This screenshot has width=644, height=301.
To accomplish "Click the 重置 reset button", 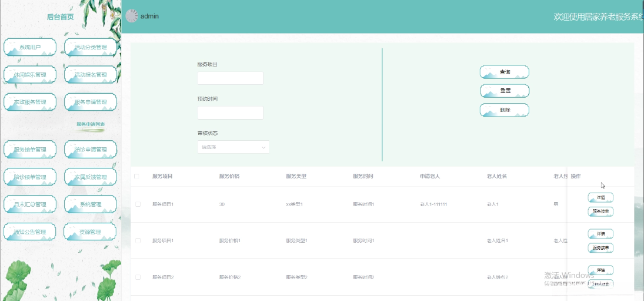I will coord(505,91).
